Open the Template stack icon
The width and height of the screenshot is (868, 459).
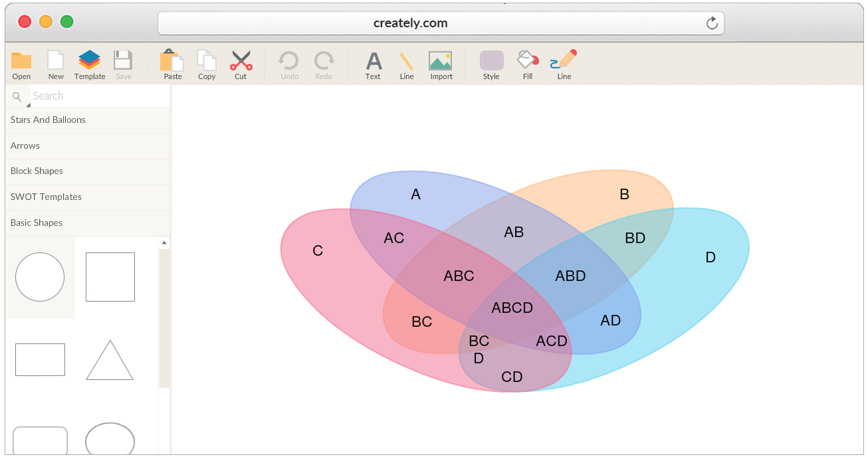(x=90, y=60)
